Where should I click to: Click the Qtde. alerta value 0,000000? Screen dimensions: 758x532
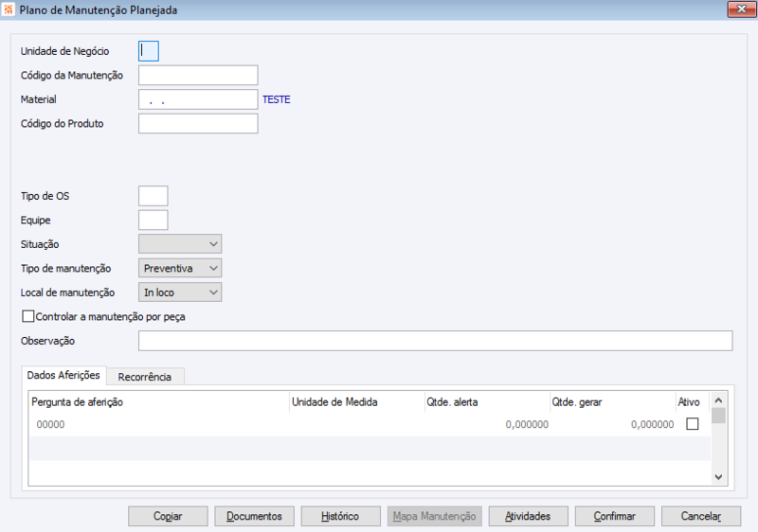(x=527, y=425)
